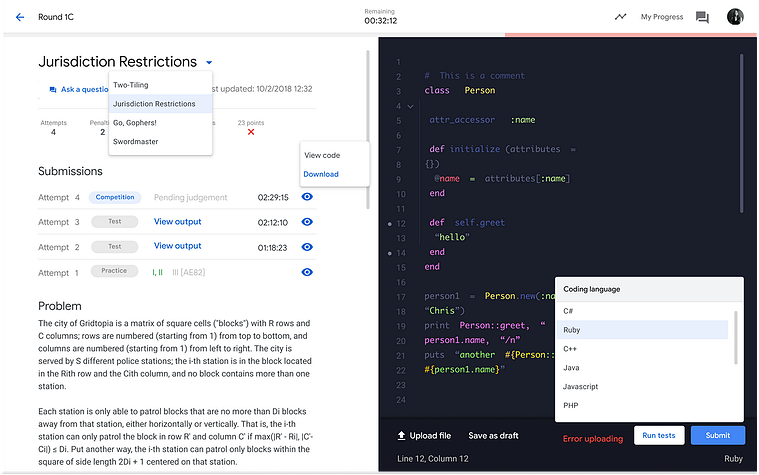The image size is (759, 475).
Task: Expand the Jurisdiction Restrictions problem dropdown arrow
Action: coord(209,62)
